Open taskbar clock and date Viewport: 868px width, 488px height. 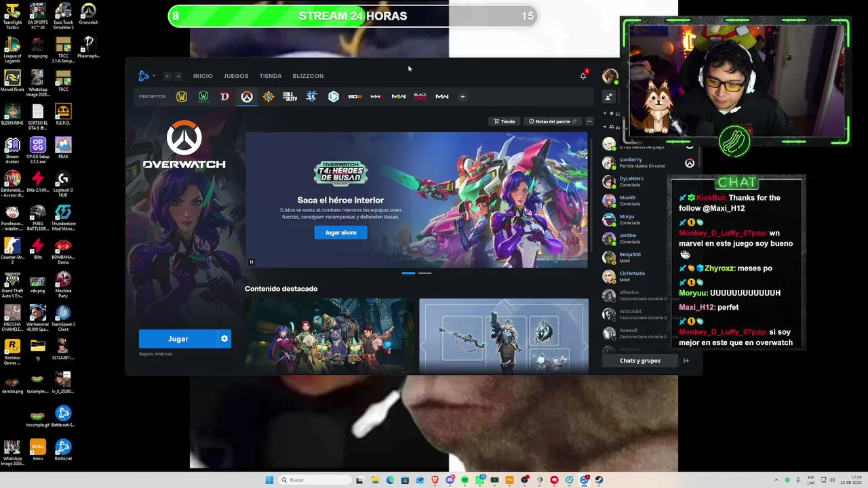851,480
